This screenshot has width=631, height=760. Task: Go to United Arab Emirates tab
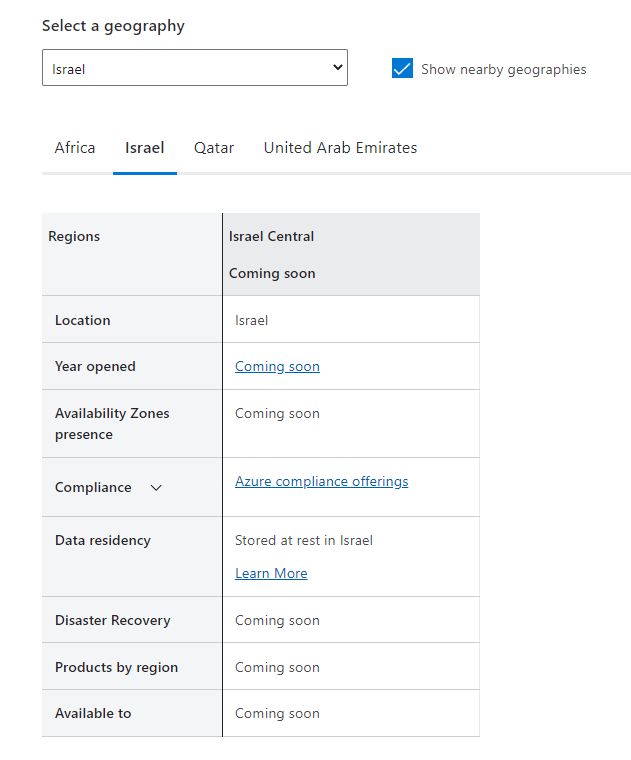pyautogui.click(x=340, y=147)
